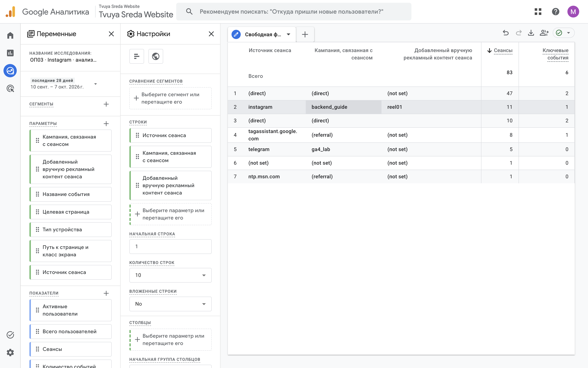Open the Home icon in left sidebar
This screenshot has height=368, width=588.
[10, 36]
